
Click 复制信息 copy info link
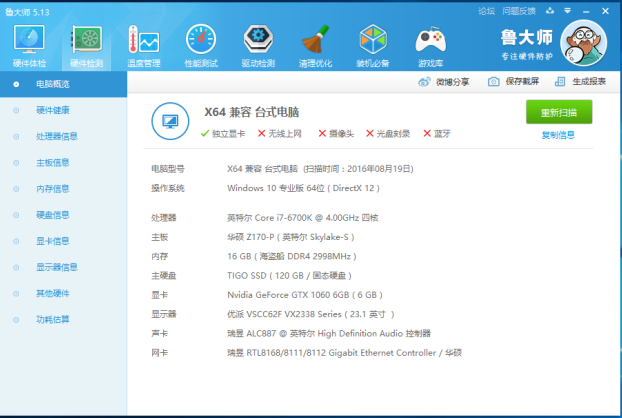tap(558, 135)
